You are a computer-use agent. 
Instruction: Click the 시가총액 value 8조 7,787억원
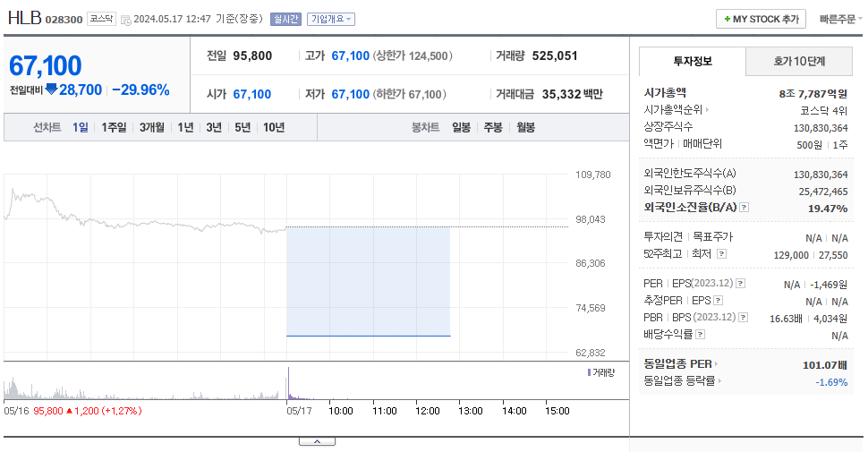click(813, 94)
